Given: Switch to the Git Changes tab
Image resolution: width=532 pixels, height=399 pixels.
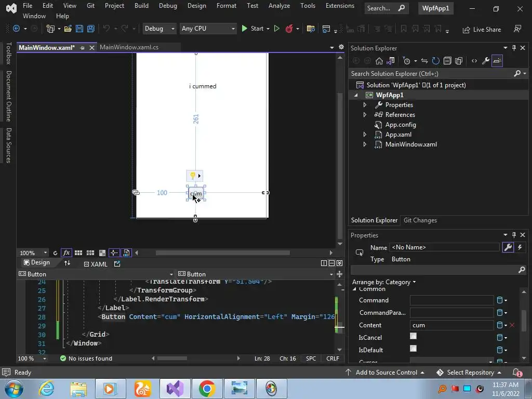Looking at the screenshot, I should coord(420,220).
